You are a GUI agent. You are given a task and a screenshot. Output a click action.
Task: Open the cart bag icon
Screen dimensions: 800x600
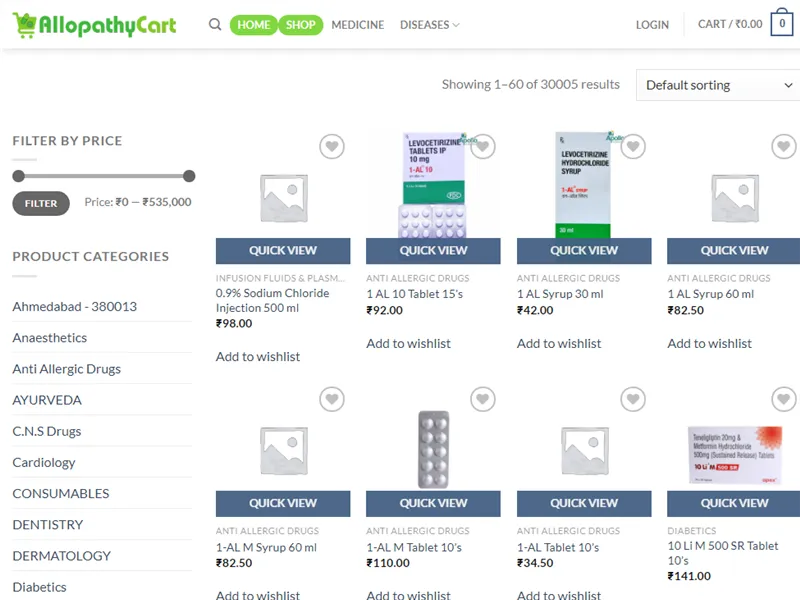782,22
